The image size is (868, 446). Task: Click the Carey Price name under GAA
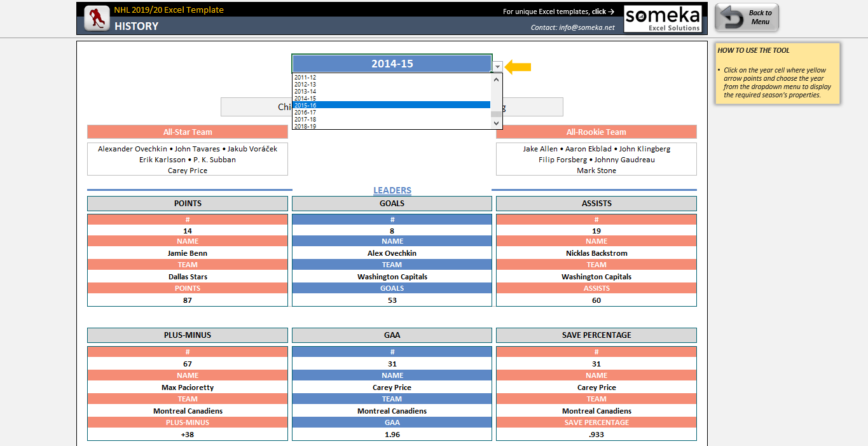pyautogui.click(x=392, y=387)
